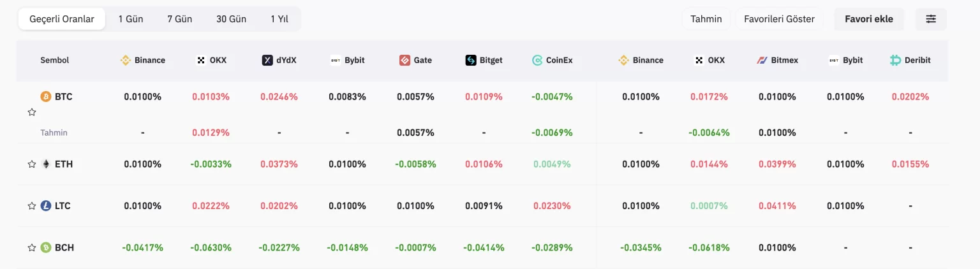Switch to the 7 Gün tab

179,19
